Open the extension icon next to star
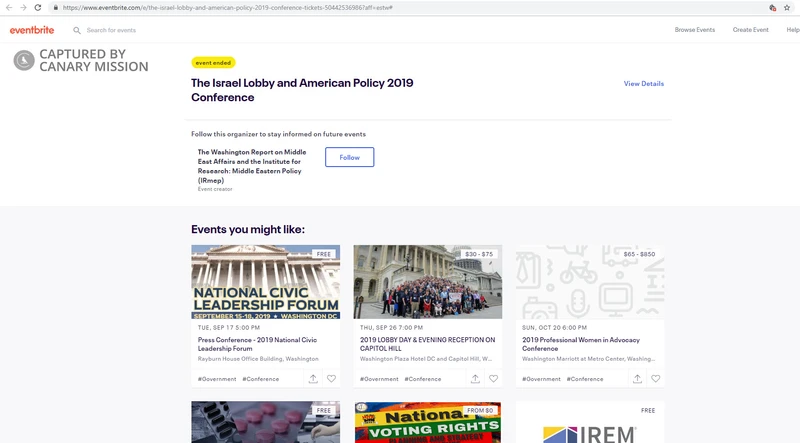 click(x=772, y=8)
